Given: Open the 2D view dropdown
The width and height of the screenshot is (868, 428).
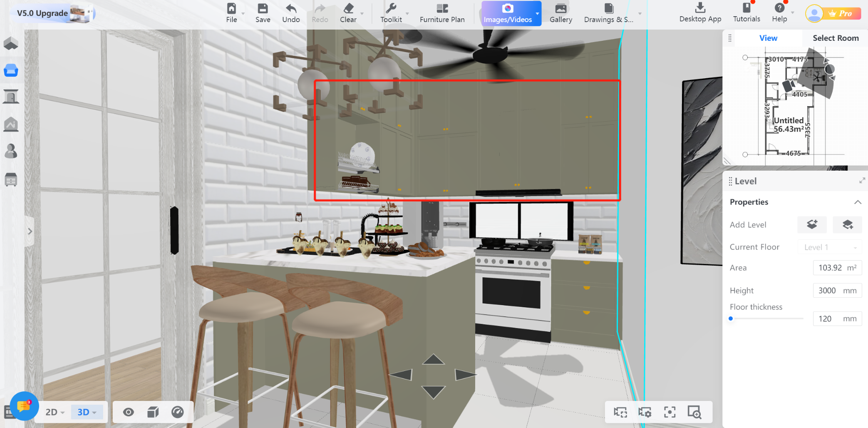Looking at the screenshot, I should coord(55,412).
